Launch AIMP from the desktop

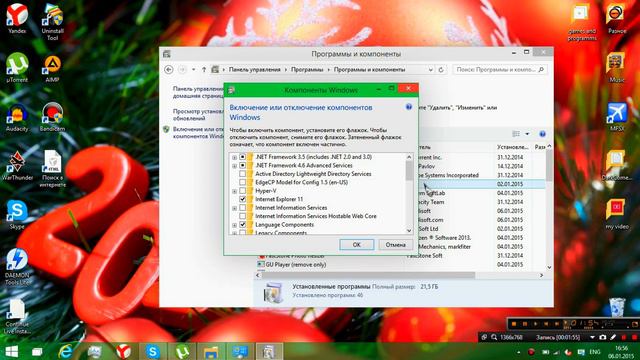point(52,69)
